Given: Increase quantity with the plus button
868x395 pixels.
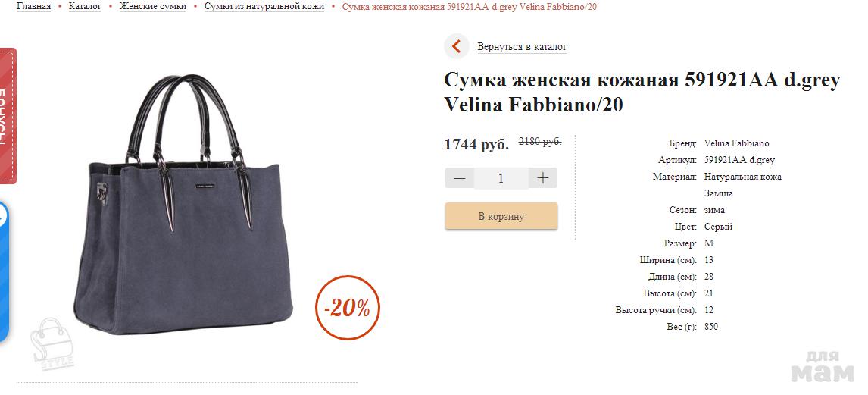Looking at the screenshot, I should pyautogui.click(x=542, y=178).
